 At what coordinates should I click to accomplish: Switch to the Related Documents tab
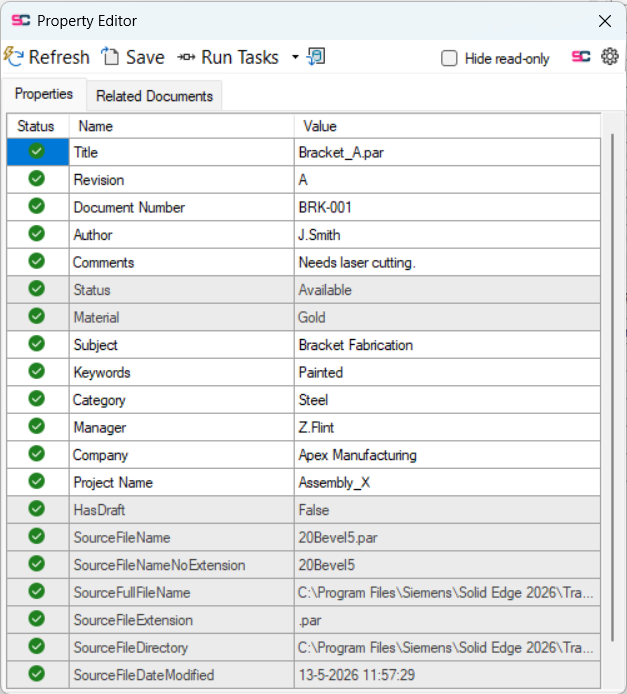coord(154,96)
